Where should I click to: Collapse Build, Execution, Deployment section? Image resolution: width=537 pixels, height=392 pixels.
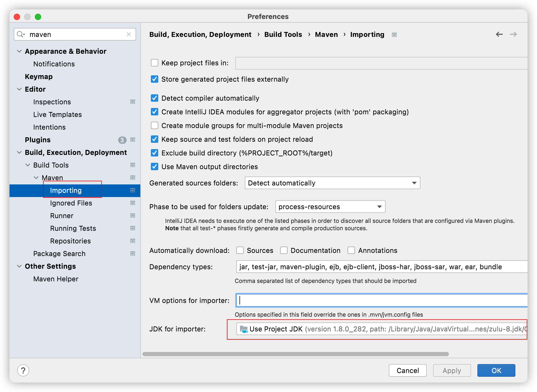pos(19,152)
